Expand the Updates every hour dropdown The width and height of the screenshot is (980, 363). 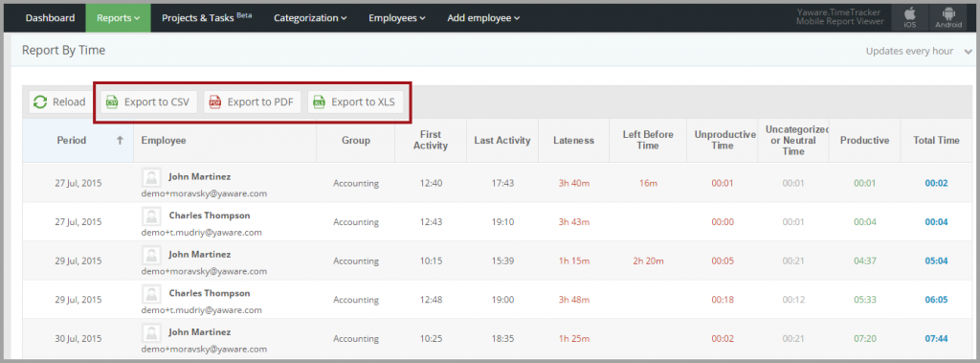[x=919, y=52]
